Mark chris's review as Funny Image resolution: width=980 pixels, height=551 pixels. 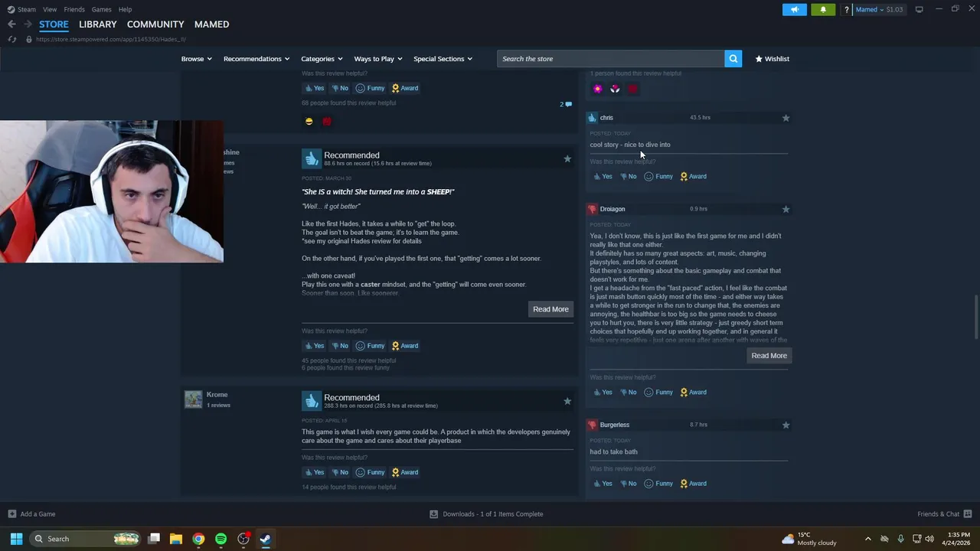click(x=658, y=177)
